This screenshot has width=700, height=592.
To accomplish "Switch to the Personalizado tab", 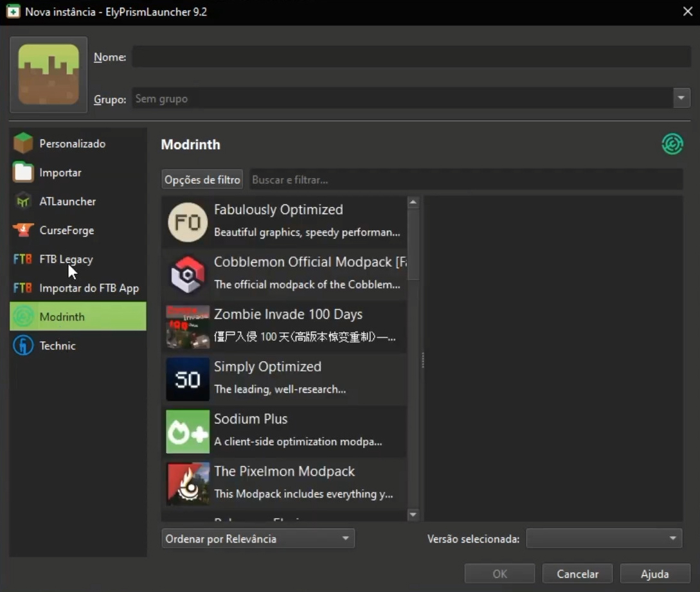I will point(78,143).
